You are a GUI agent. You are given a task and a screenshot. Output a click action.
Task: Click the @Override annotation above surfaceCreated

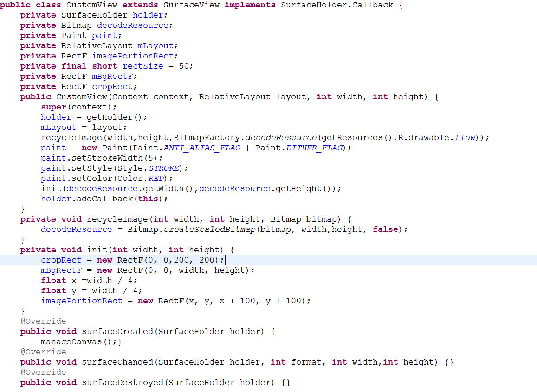pyautogui.click(x=43, y=321)
